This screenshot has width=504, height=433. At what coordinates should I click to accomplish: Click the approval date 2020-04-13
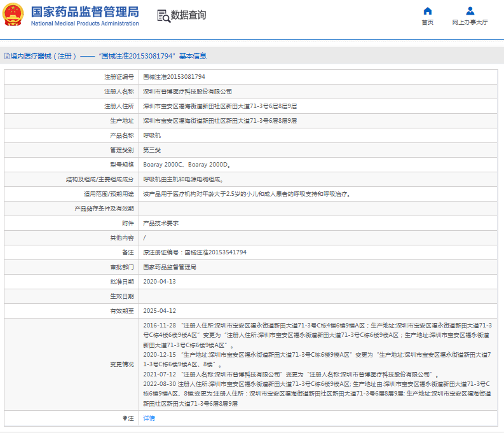point(159,282)
